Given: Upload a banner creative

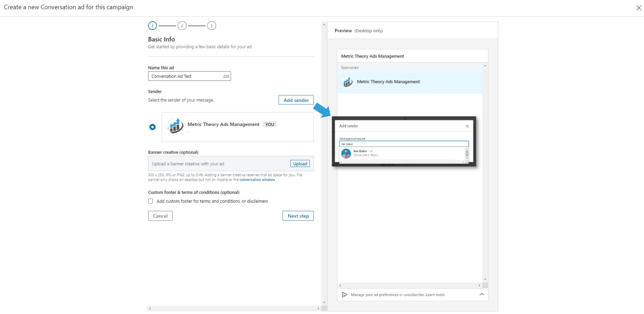Looking at the screenshot, I should pyautogui.click(x=300, y=164).
